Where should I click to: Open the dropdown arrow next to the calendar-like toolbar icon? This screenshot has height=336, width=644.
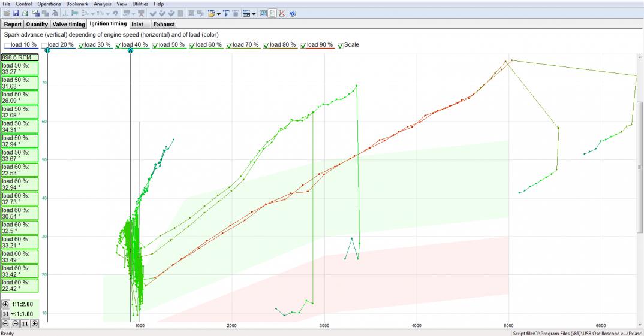click(x=254, y=14)
